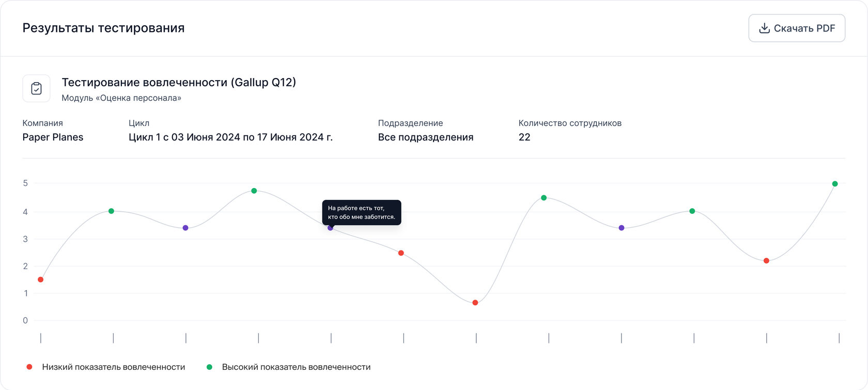Click the tooltip На работе есть тот
This screenshot has height=390, width=868.
tap(362, 212)
